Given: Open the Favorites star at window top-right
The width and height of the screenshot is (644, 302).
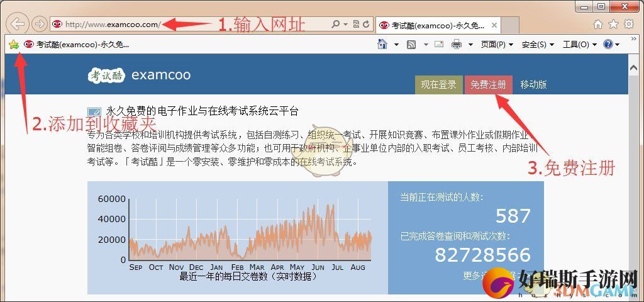Looking at the screenshot, I should [613, 25].
